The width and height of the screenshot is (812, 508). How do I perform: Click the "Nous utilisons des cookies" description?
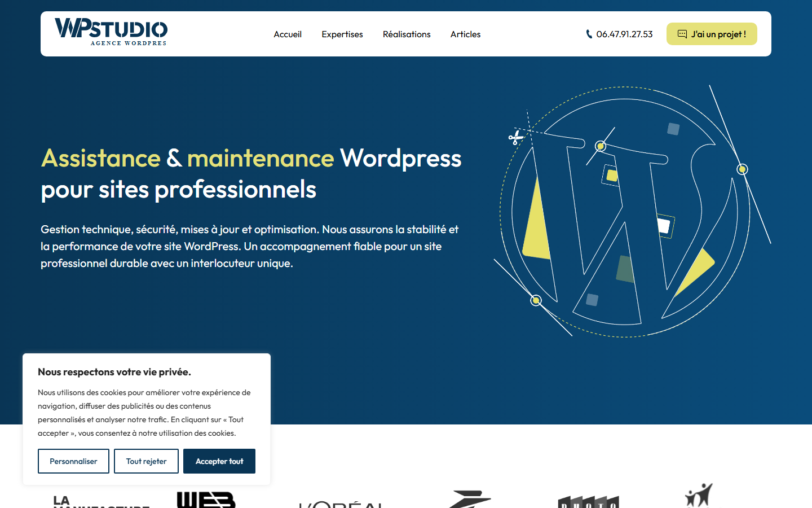point(144,413)
